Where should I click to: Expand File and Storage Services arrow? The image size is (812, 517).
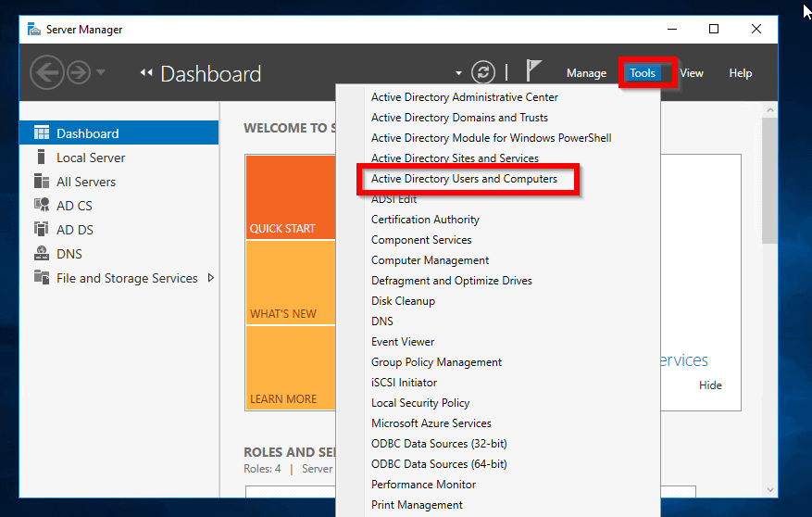[211, 278]
